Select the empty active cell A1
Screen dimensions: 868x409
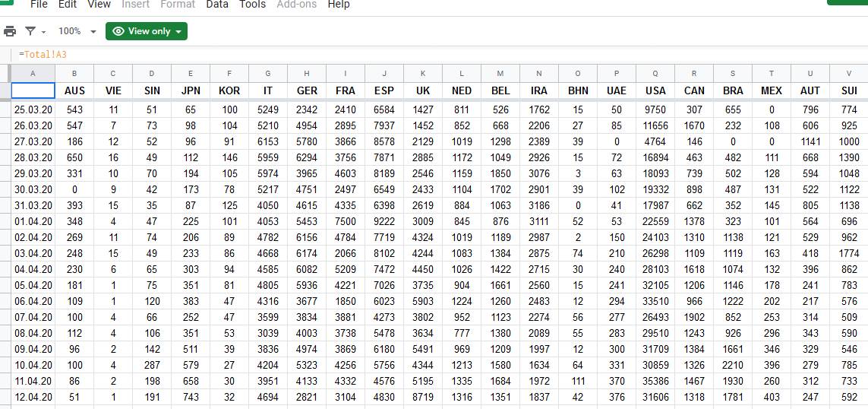pos(33,90)
